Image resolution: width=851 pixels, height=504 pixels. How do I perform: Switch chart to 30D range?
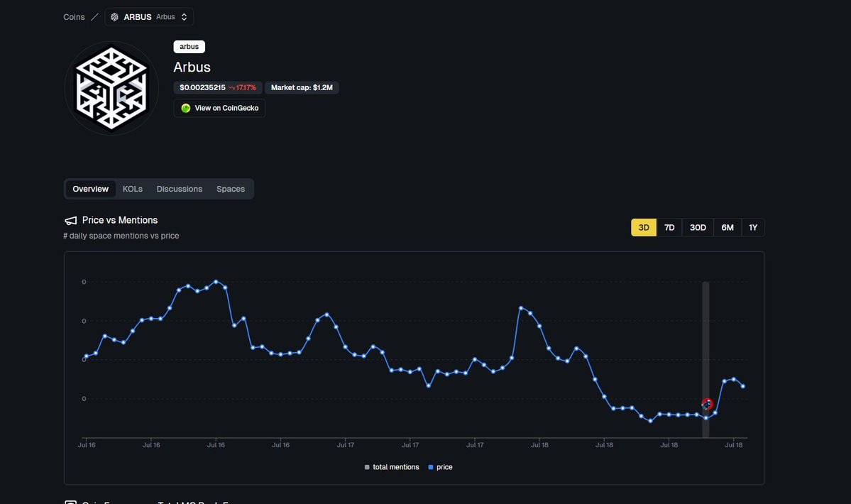(698, 227)
